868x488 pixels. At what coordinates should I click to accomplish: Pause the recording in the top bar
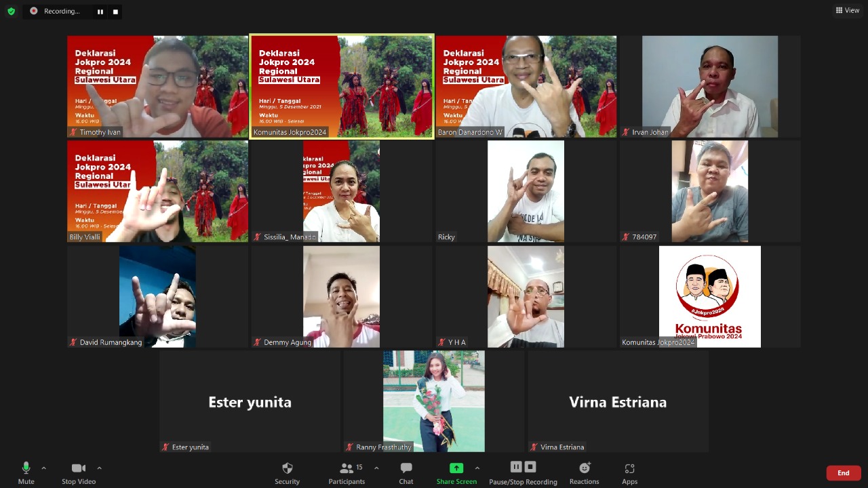(100, 12)
